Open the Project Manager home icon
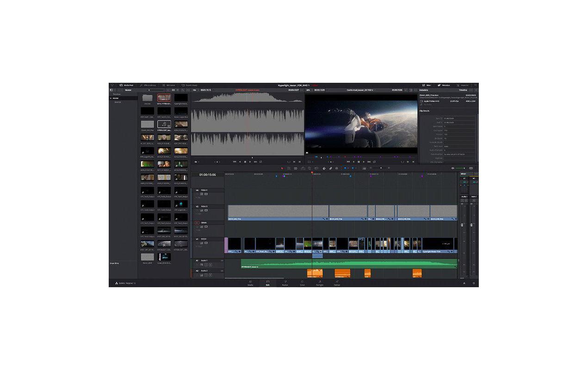 click(464, 283)
